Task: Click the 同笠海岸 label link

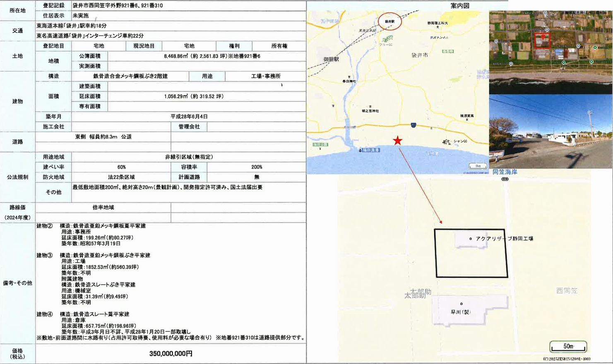Action: coord(505,172)
